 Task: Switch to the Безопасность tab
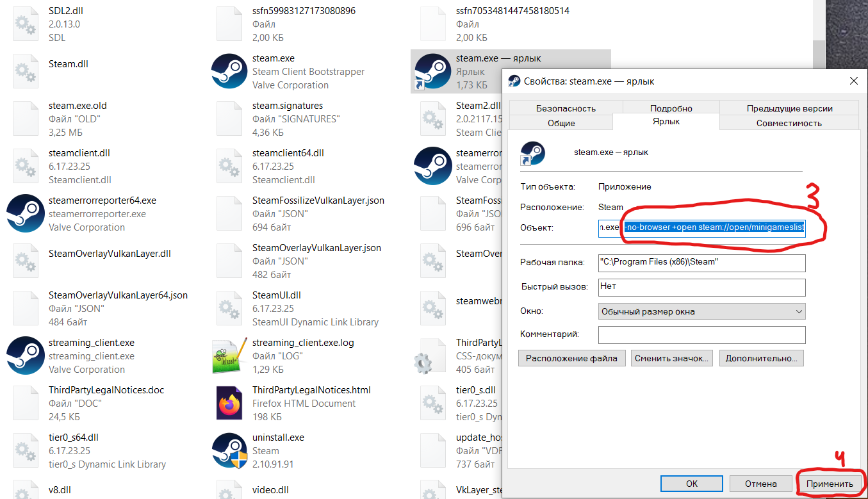click(x=566, y=108)
